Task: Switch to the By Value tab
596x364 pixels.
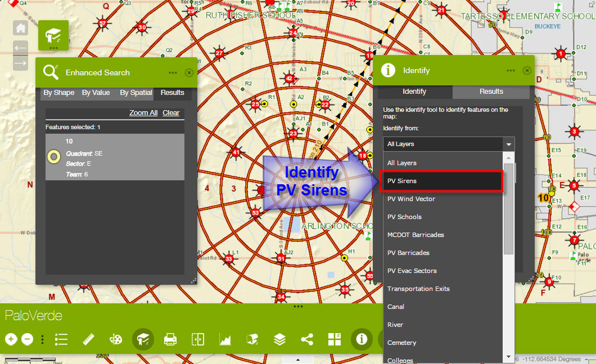Action: click(x=96, y=93)
